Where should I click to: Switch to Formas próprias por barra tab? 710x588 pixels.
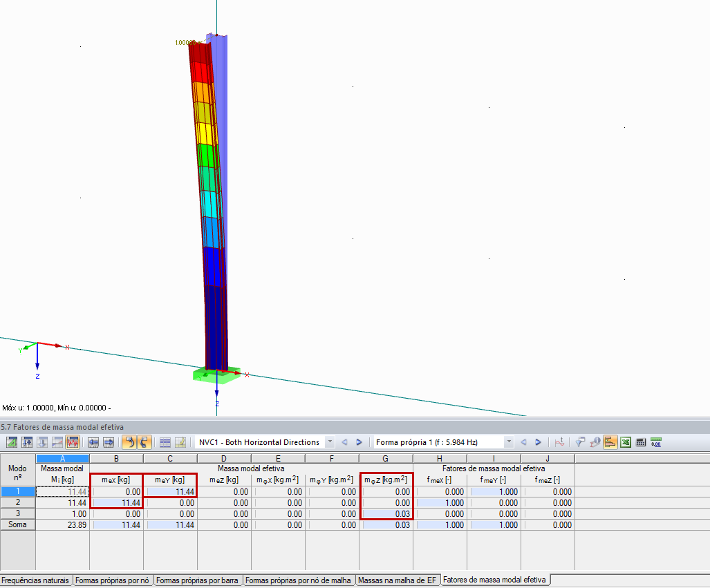[x=197, y=580]
